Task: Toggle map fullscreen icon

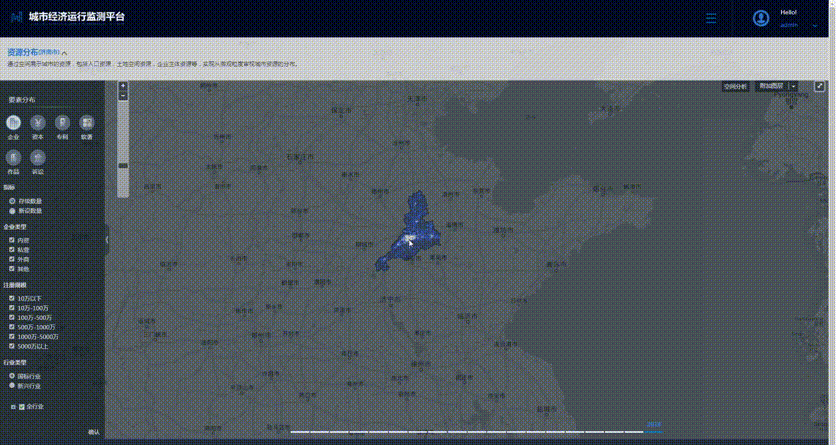Action: pos(819,86)
